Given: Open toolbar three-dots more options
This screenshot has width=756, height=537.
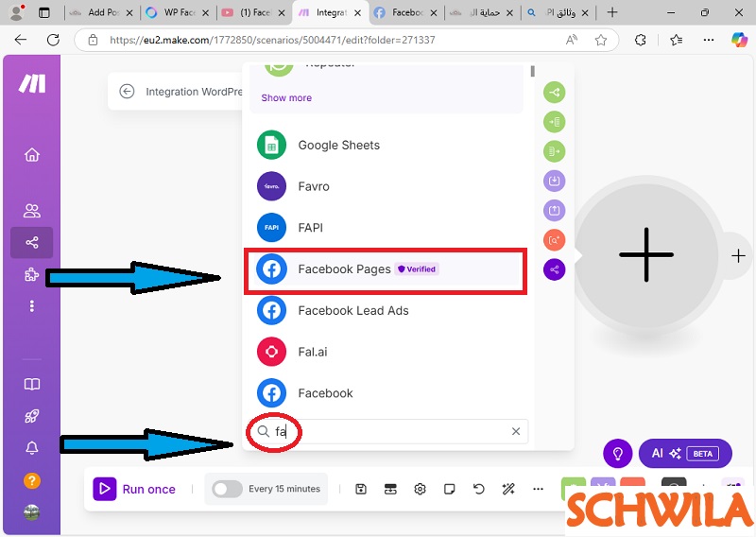Looking at the screenshot, I should 538,489.
